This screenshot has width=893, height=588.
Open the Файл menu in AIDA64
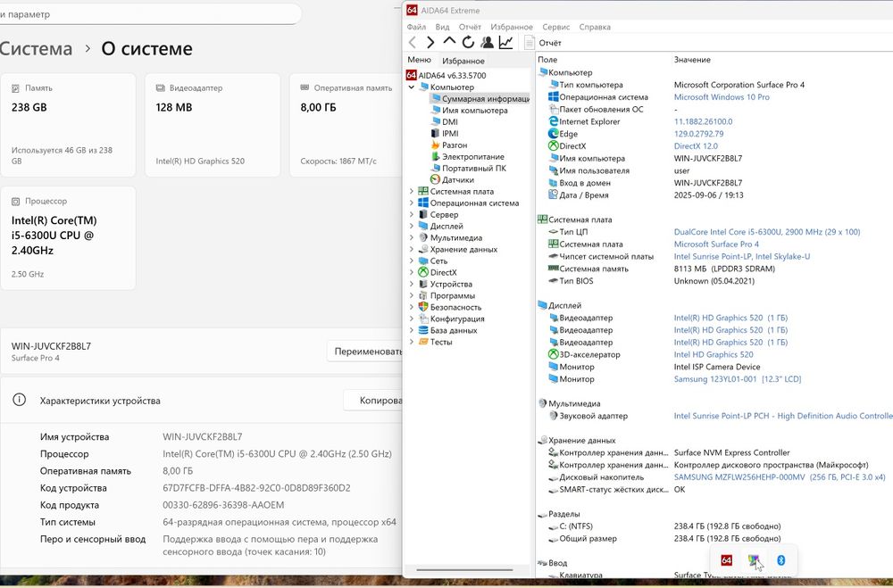point(416,27)
